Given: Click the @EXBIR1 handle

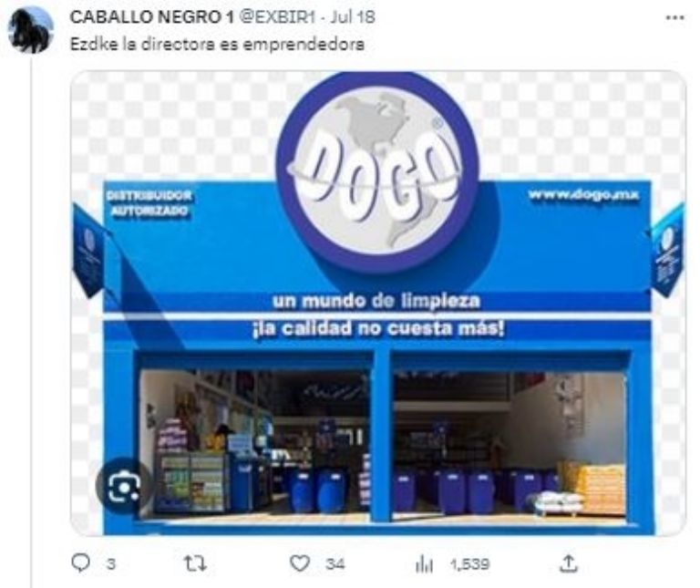Looking at the screenshot, I should tap(278, 17).
